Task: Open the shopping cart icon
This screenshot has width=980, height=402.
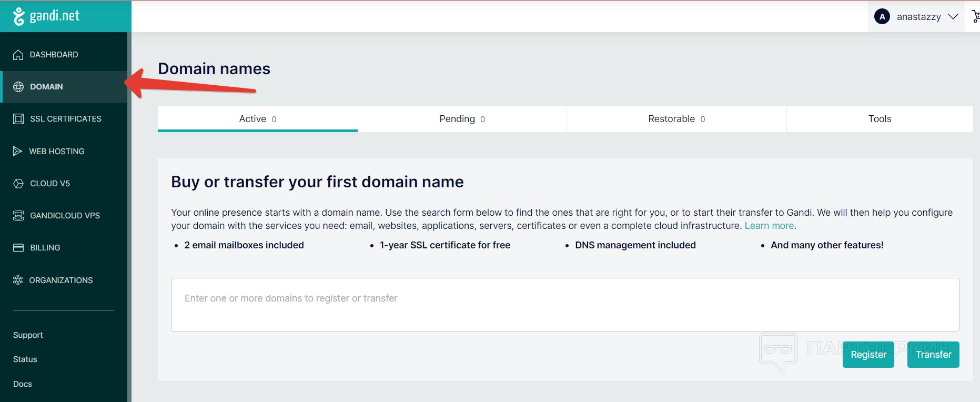Action: coord(975,17)
